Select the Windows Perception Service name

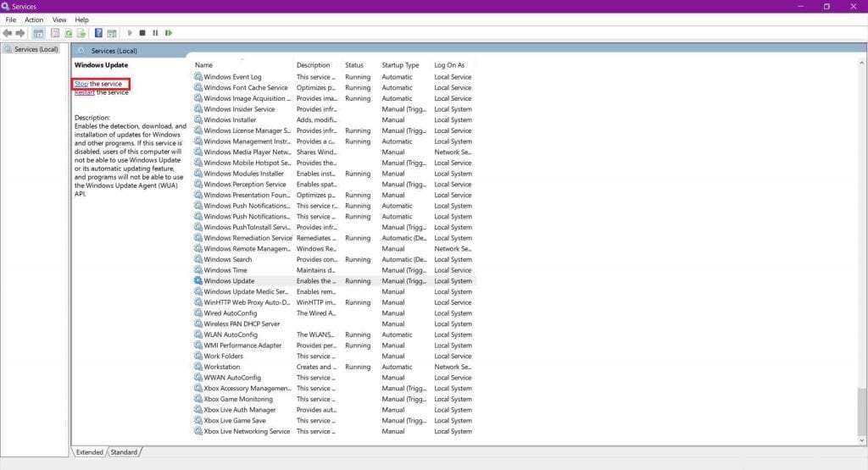[x=245, y=185]
